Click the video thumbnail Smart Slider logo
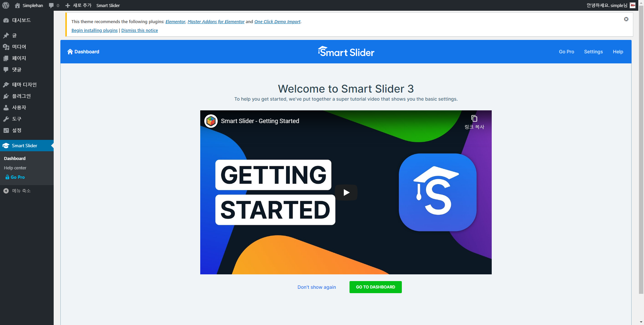Image resolution: width=644 pixels, height=325 pixels. click(438, 192)
